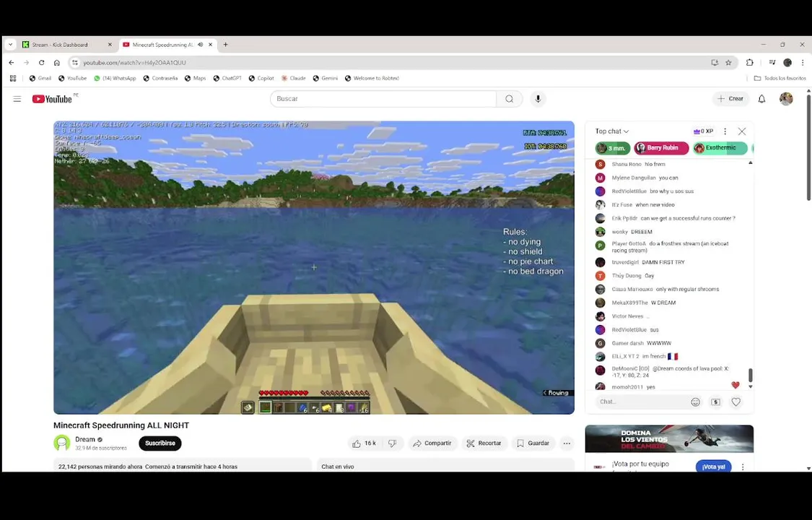812x520 pixels.
Task: Go to YouTube home via the logo
Action: point(52,99)
